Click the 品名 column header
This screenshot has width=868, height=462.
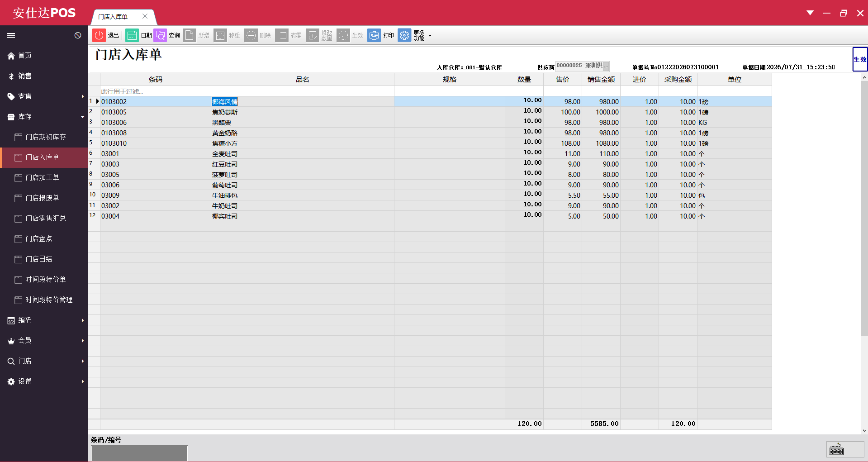coord(303,80)
